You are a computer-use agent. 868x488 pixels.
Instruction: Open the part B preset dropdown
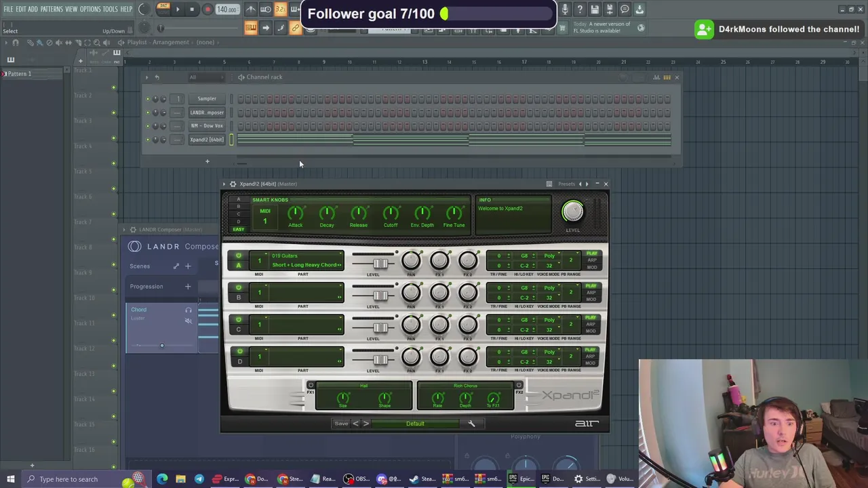click(x=307, y=292)
